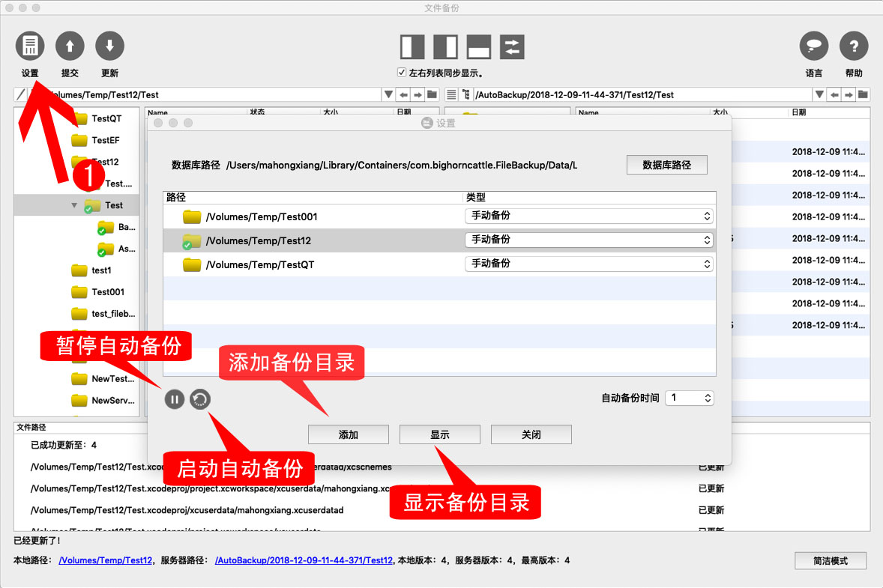Open folder icon beside left path bar

432,94
